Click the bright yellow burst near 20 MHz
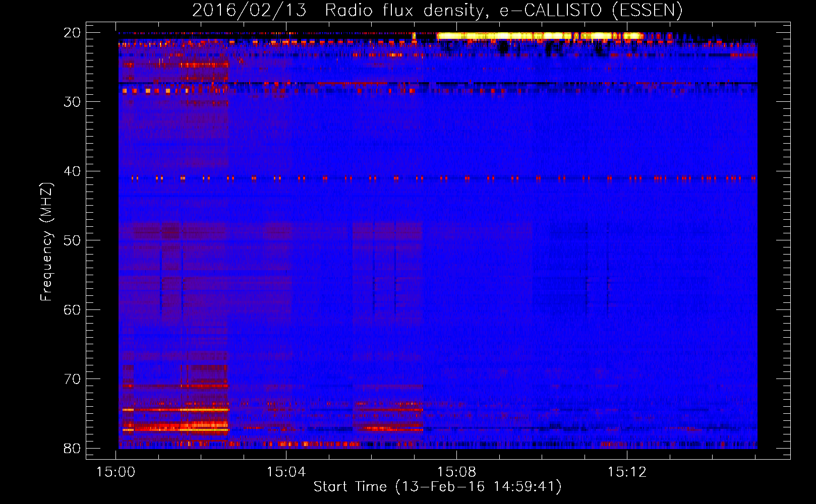Screen dimensions: 816x504 540,36
